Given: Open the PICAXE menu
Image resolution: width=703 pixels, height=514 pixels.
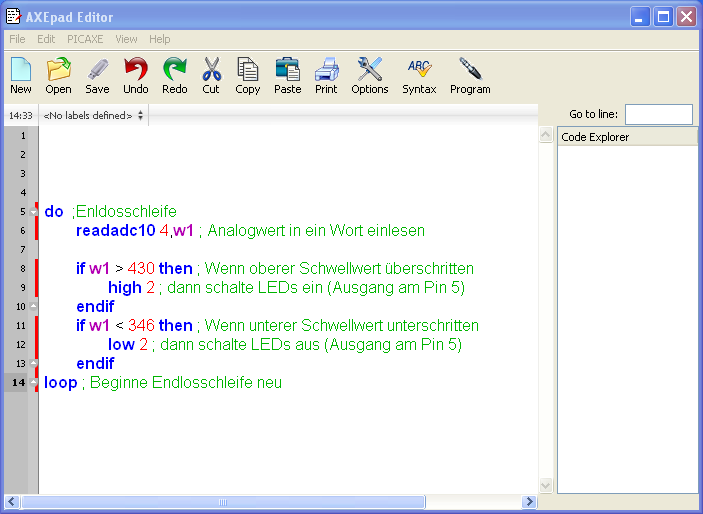Looking at the screenshot, I should [85, 39].
